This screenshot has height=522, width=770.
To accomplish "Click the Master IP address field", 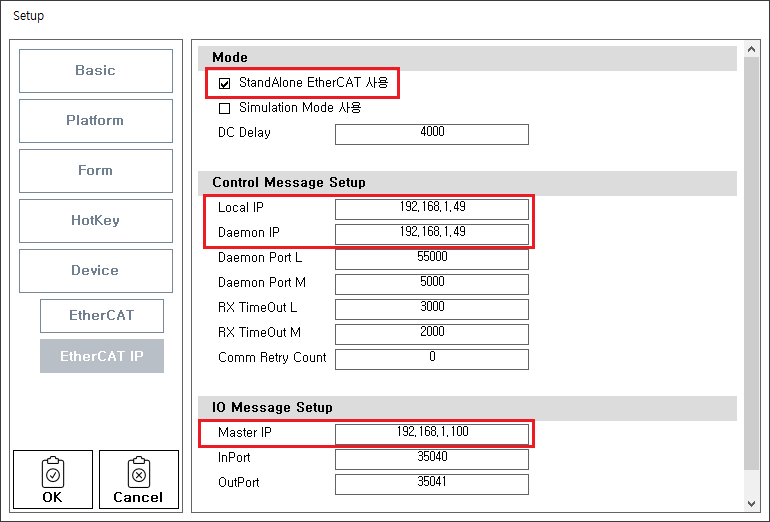I will 432,434.
